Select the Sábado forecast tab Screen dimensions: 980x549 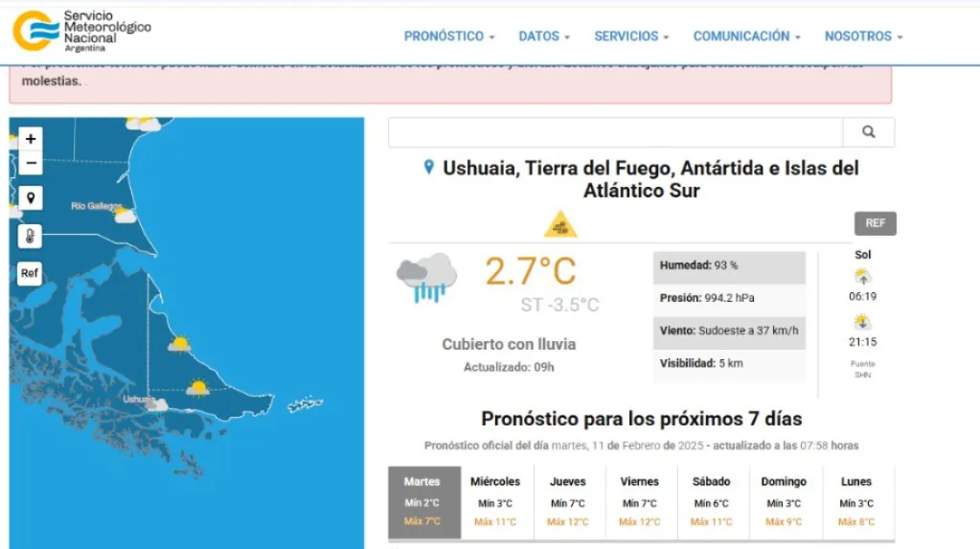tap(711, 501)
